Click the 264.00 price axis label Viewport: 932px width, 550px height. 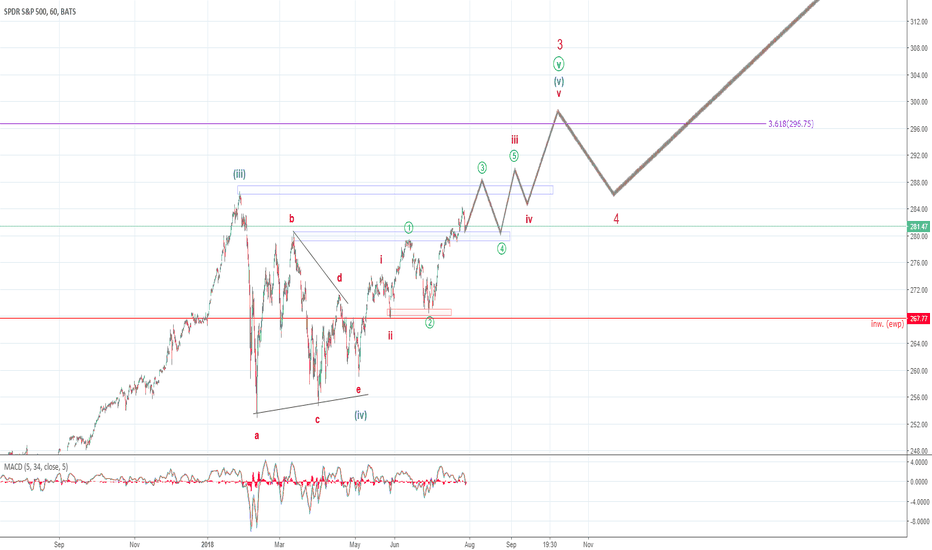tap(919, 344)
